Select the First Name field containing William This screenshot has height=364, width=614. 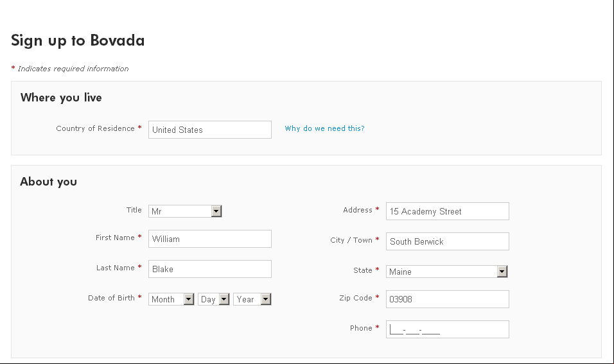pos(210,239)
